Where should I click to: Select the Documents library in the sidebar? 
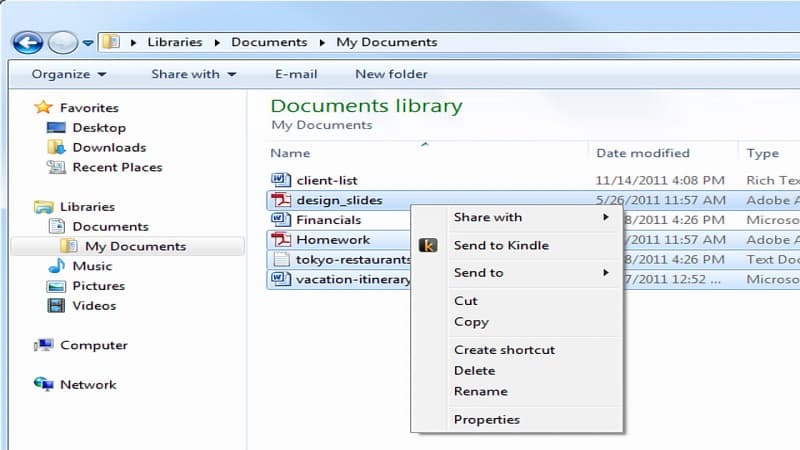[x=110, y=227]
